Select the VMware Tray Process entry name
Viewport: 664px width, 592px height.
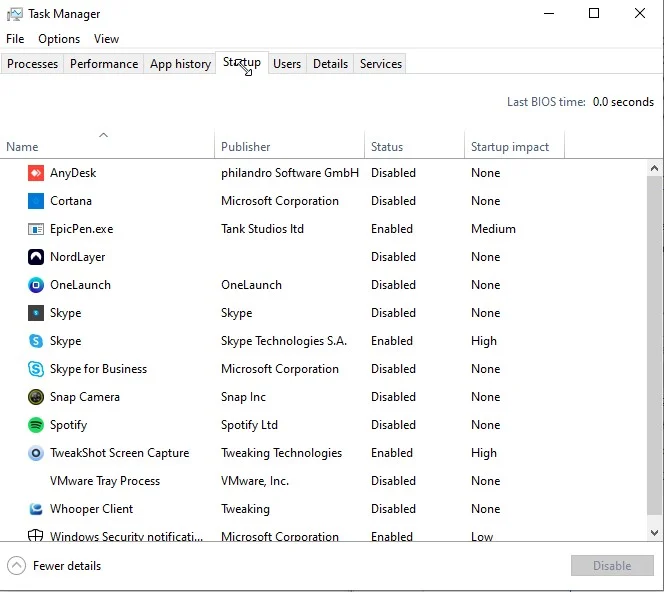105,481
